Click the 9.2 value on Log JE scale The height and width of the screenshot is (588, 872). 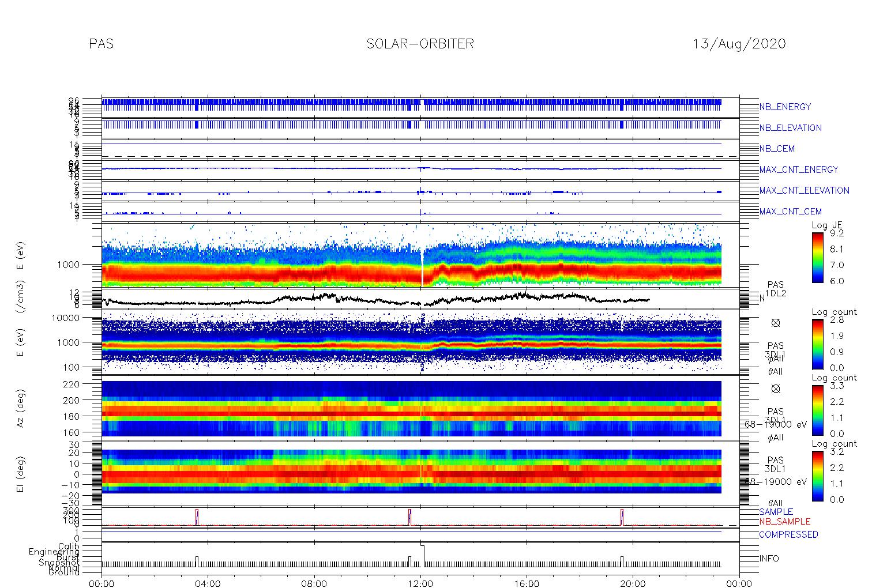(x=836, y=233)
